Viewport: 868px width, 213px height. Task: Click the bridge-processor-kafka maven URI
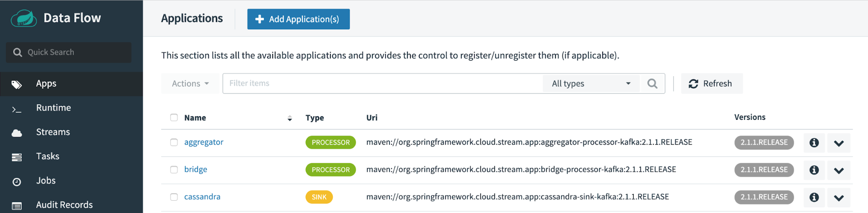pyautogui.click(x=521, y=170)
